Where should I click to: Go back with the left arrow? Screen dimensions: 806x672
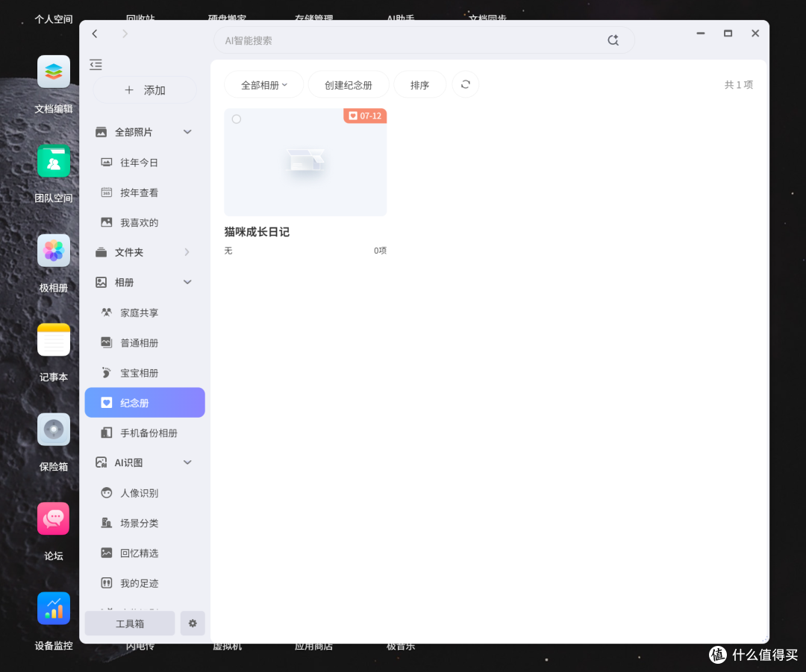[x=95, y=34]
